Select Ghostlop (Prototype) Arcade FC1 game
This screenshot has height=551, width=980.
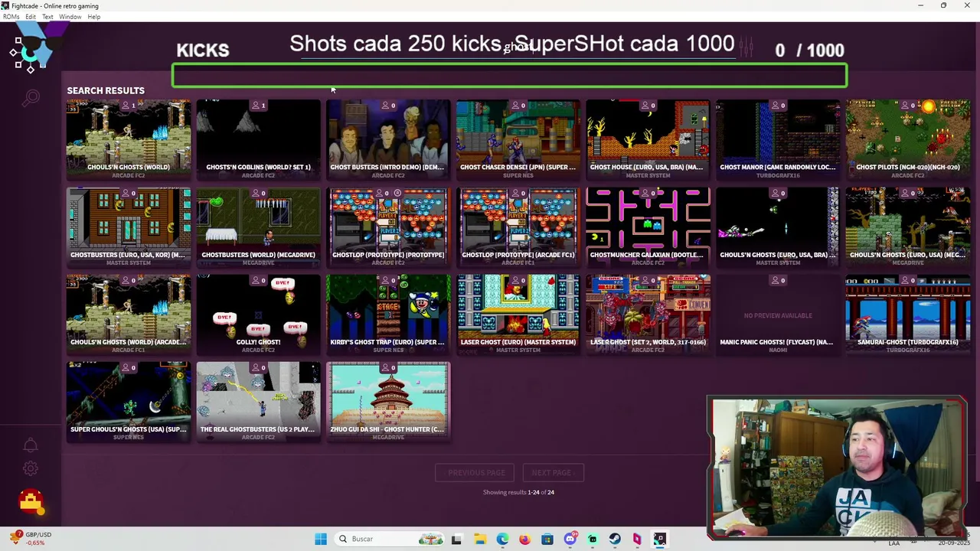click(x=518, y=227)
